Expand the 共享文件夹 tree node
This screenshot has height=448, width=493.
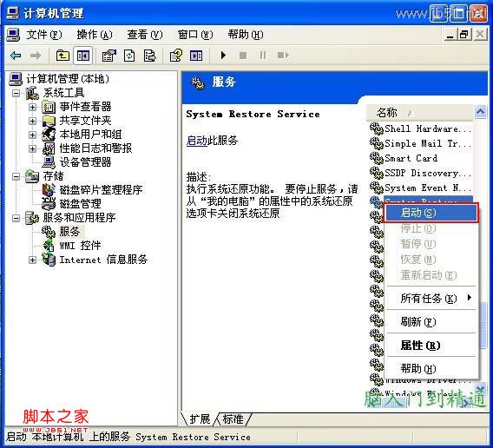click(x=32, y=121)
